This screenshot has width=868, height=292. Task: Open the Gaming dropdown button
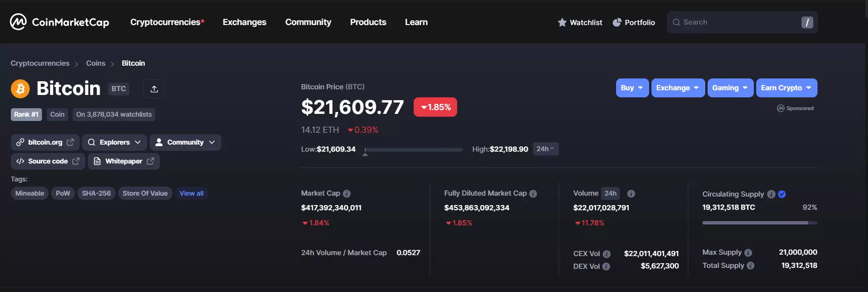click(x=730, y=88)
